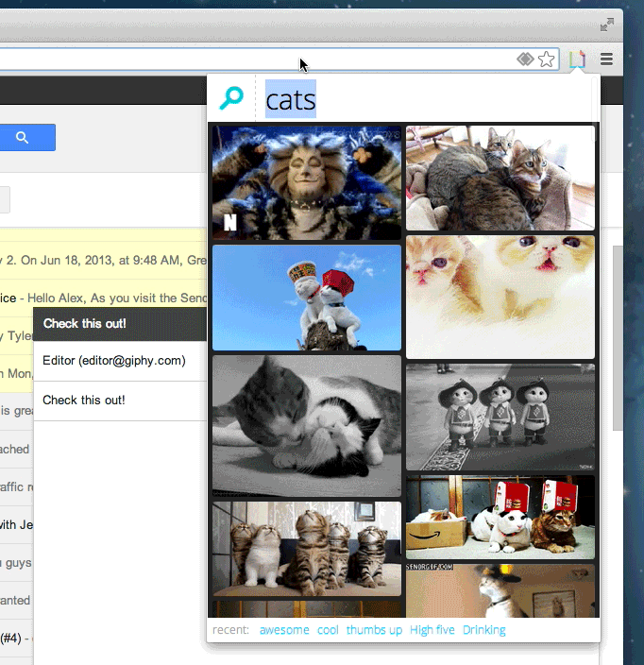Click the cats search text field
The width and height of the screenshot is (644, 665).
point(426,99)
